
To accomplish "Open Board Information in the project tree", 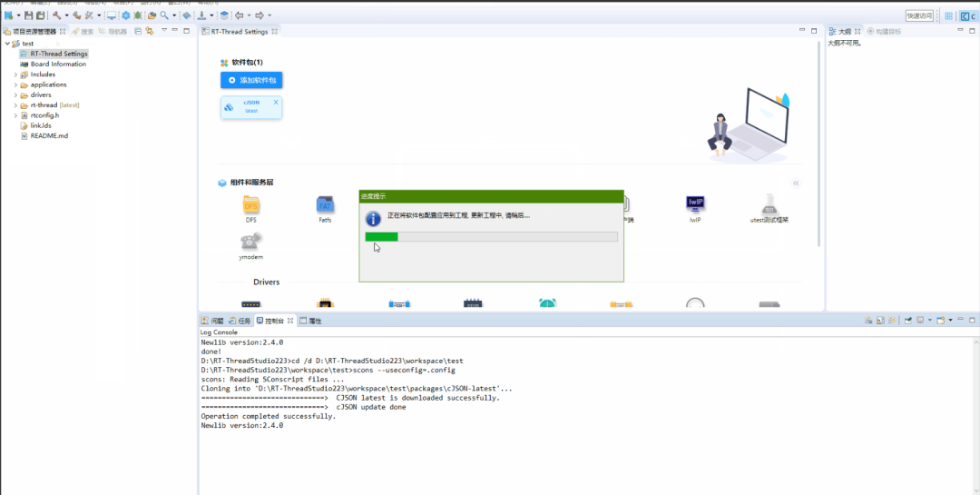I will pyautogui.click(x=58, y=64).
